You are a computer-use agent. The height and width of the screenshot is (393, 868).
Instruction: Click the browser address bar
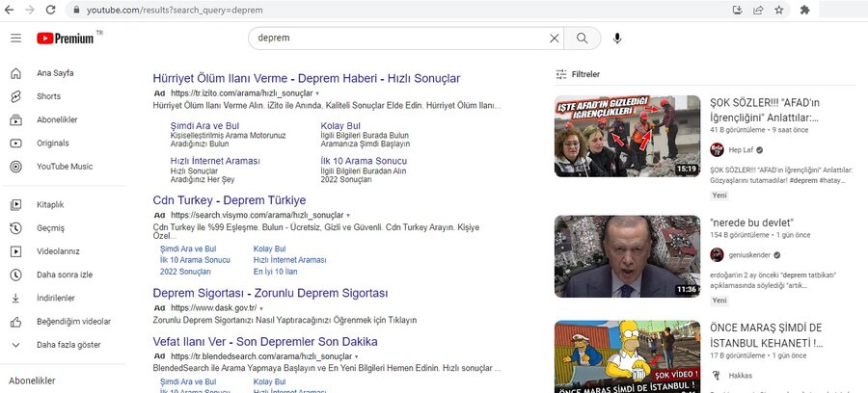click(386, 10)
